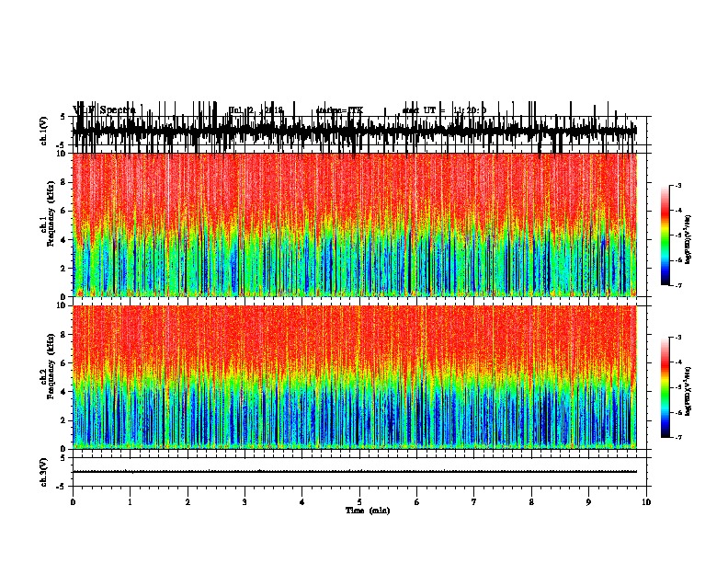Viewport: 728px width, 563px height.
Task: Click the ch.1 color bar PSD unit label
Action: tap(688, 239)
